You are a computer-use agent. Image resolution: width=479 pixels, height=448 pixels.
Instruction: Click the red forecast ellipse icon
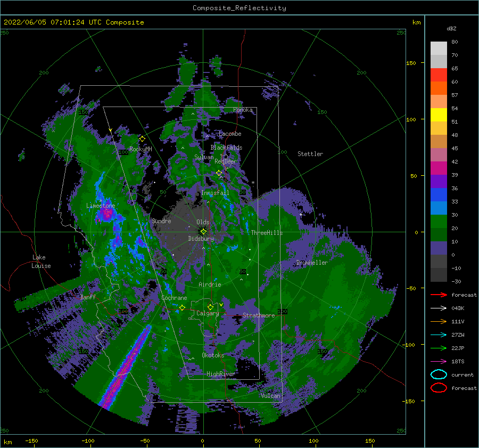(439, 388)
